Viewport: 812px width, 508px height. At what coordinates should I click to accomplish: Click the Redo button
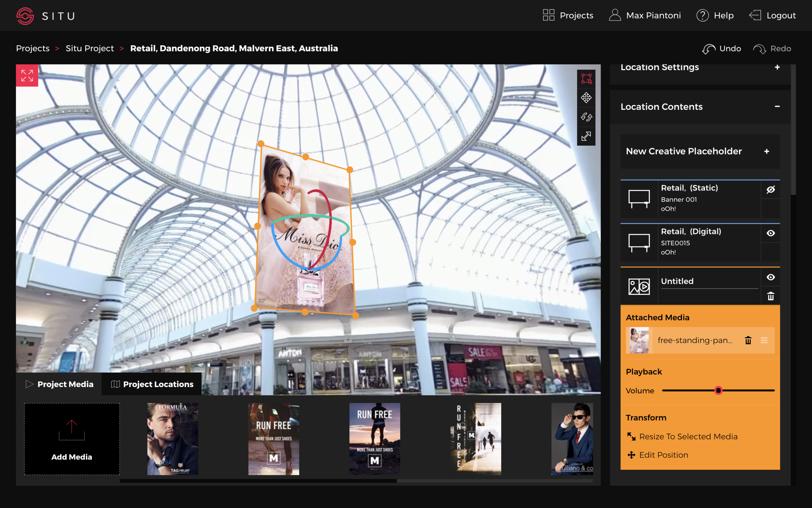coord(772,49)
